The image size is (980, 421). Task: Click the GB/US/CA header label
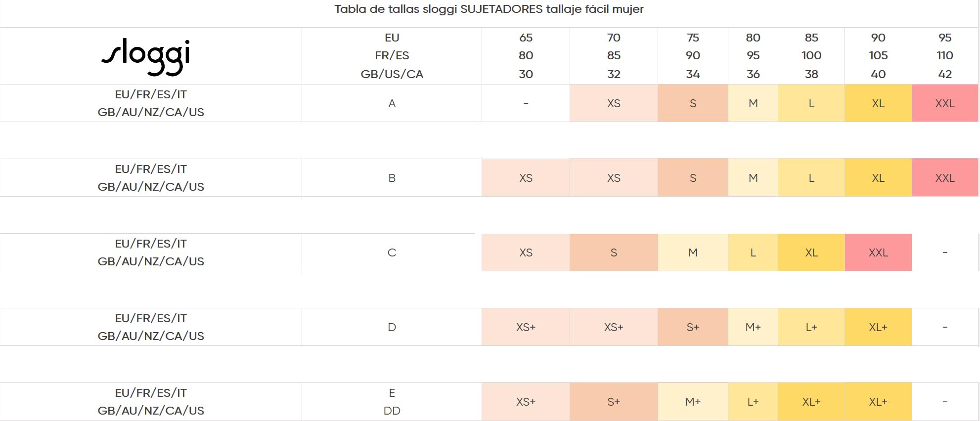392,74
